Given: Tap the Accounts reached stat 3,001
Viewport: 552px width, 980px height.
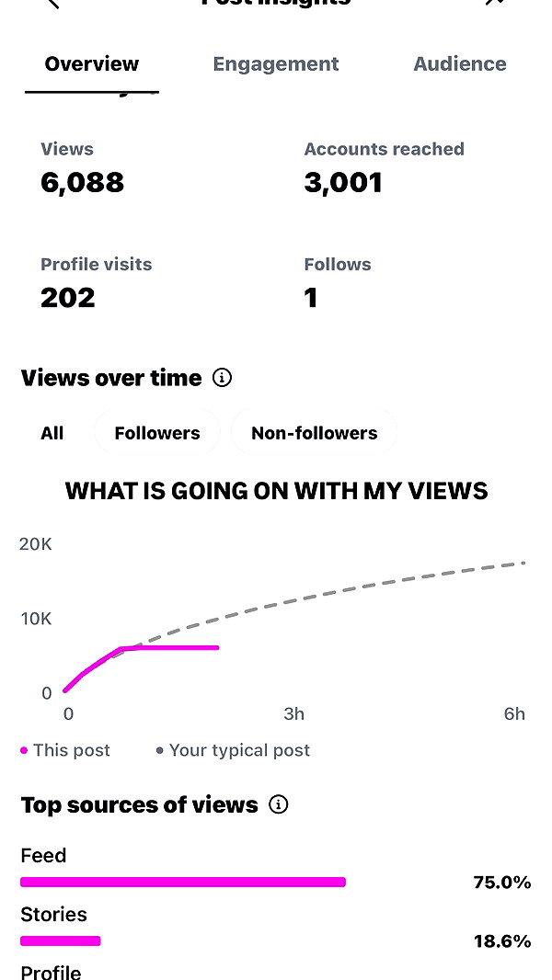Looking at the screenshot, I should 343,183.
